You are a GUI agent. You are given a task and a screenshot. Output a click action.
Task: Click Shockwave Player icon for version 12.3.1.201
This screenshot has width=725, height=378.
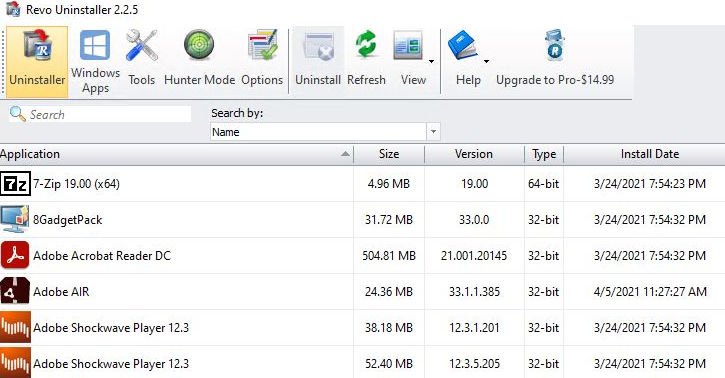pyautogui.click(x=15, y=327)
